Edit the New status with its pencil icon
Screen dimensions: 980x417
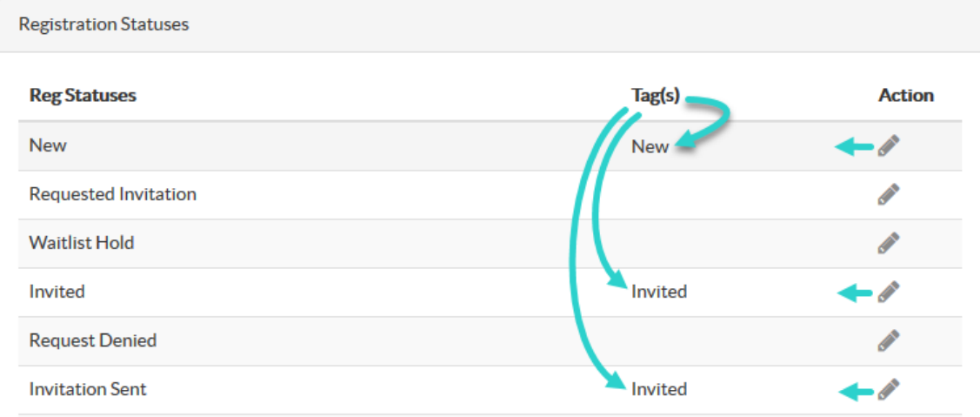tap(889, 146)
